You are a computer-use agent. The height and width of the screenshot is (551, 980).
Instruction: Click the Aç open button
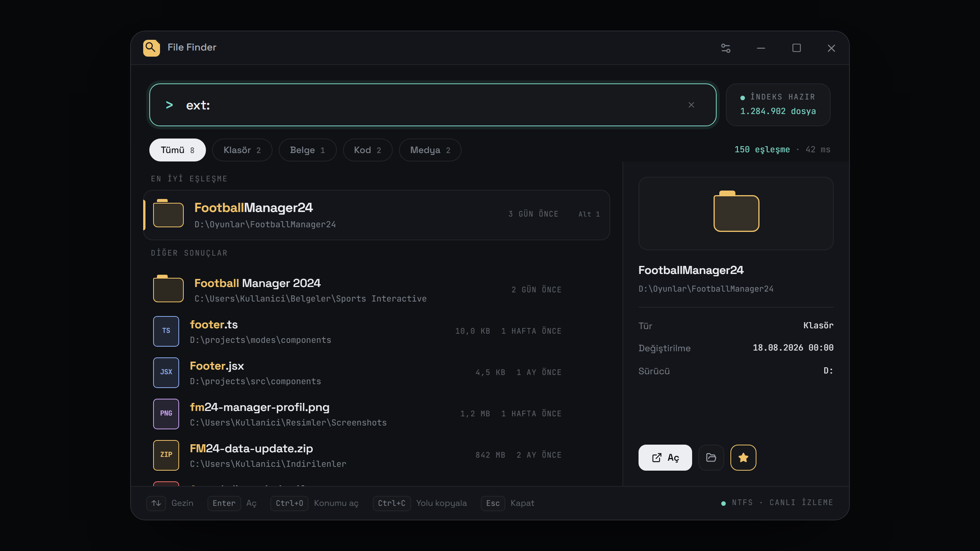(665, 458)
